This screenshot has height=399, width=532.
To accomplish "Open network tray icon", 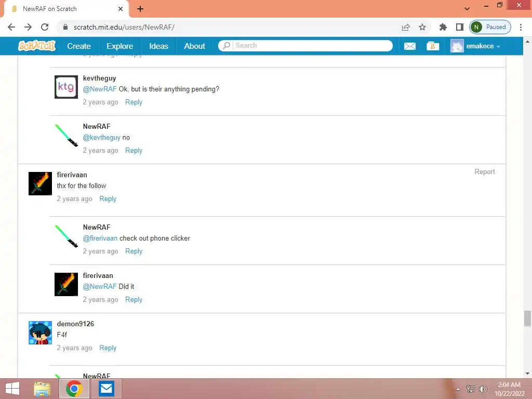I will tap(470, 389).
